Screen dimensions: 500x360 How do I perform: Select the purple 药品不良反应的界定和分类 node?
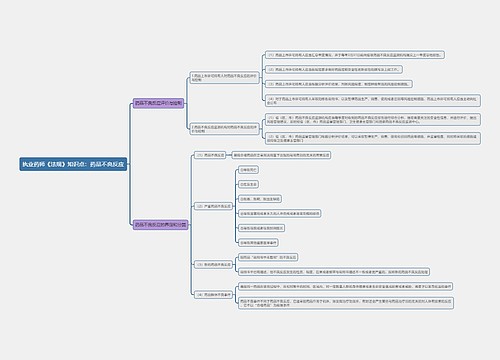coord(160,225)
